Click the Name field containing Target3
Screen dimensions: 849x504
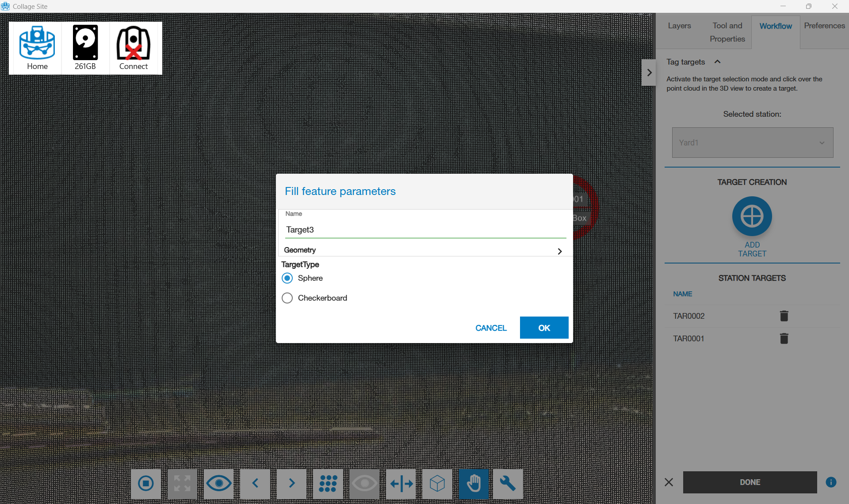(x=424, y=229)
